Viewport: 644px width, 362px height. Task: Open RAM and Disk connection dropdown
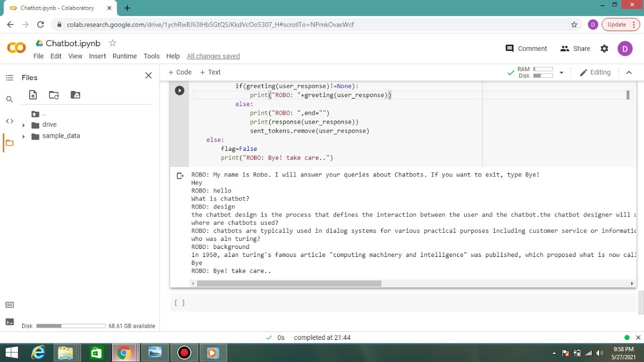[561, 72]
